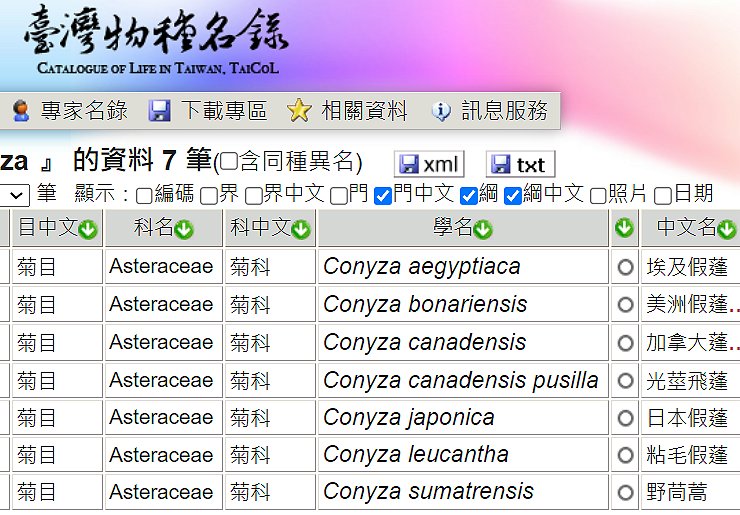Open the records-per-page dropdown before 筆

[15, 195]
